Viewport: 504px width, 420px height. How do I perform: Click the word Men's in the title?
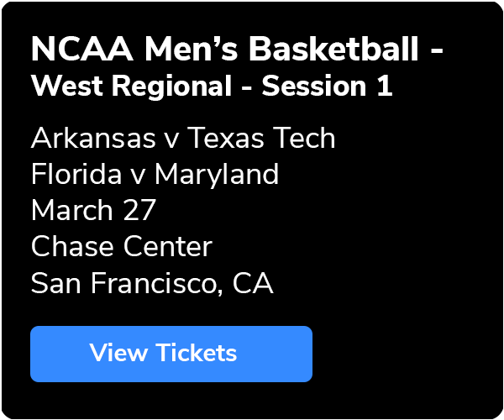pos(192,50)
